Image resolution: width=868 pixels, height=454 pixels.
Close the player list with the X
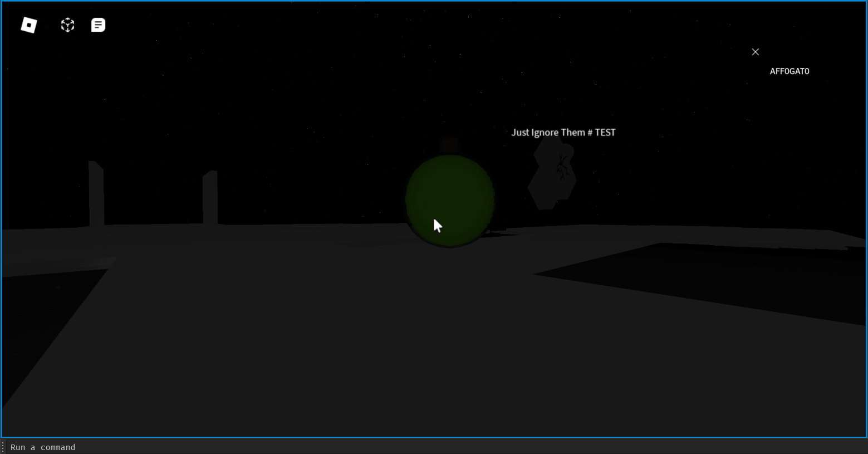coord(755,52)
